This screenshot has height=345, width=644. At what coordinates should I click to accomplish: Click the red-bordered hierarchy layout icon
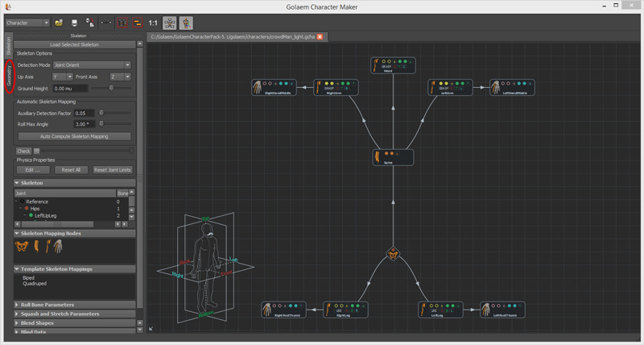click(x=137, y=23)
